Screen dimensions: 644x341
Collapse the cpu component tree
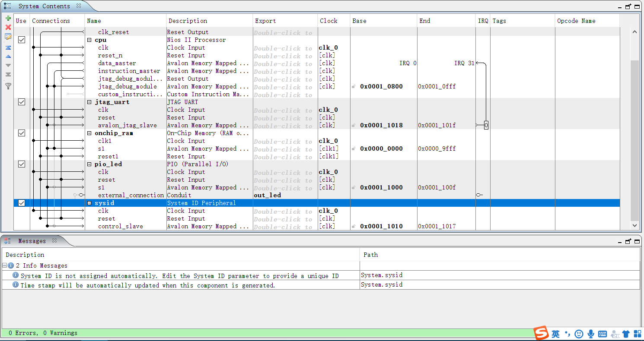pos(89,40)
